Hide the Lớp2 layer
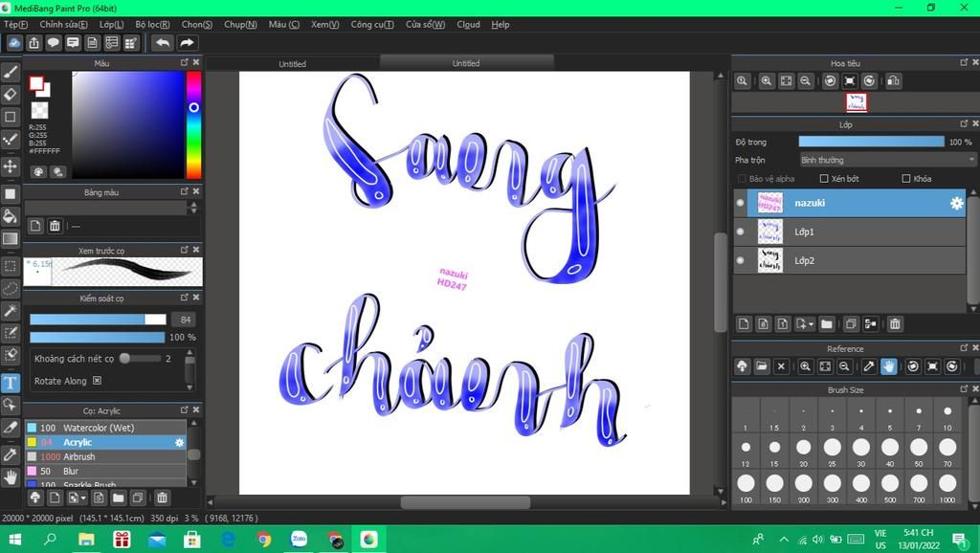 coord(741,260)
